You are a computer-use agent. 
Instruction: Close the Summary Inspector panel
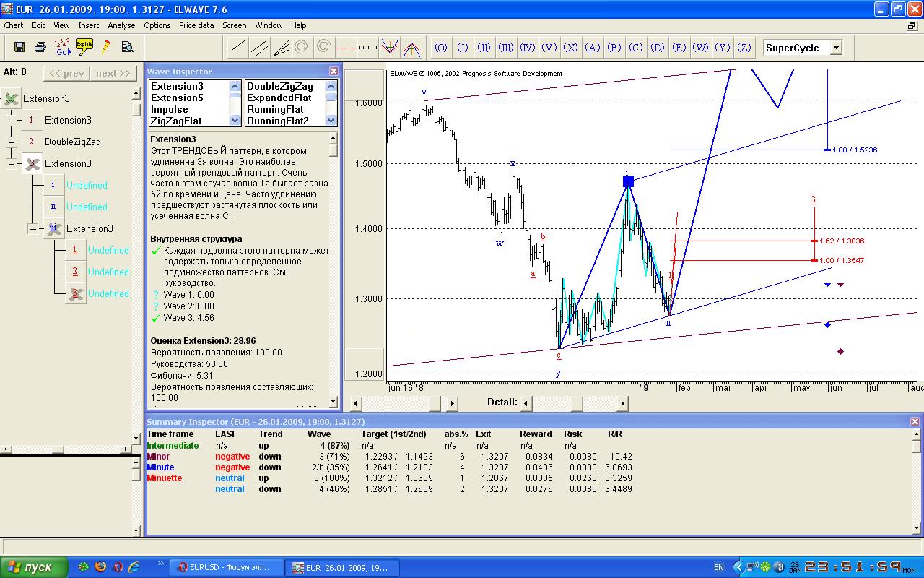[915, 421]
